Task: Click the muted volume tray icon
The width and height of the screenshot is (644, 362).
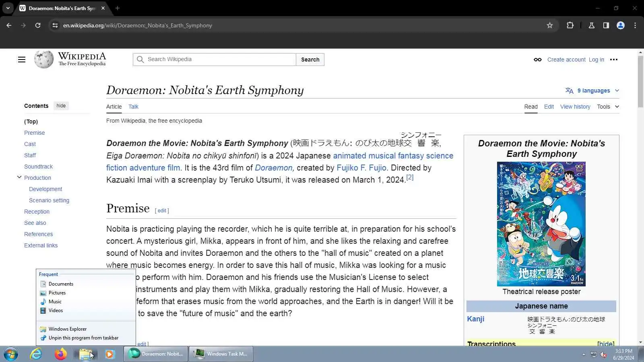Action: (603, 354)
